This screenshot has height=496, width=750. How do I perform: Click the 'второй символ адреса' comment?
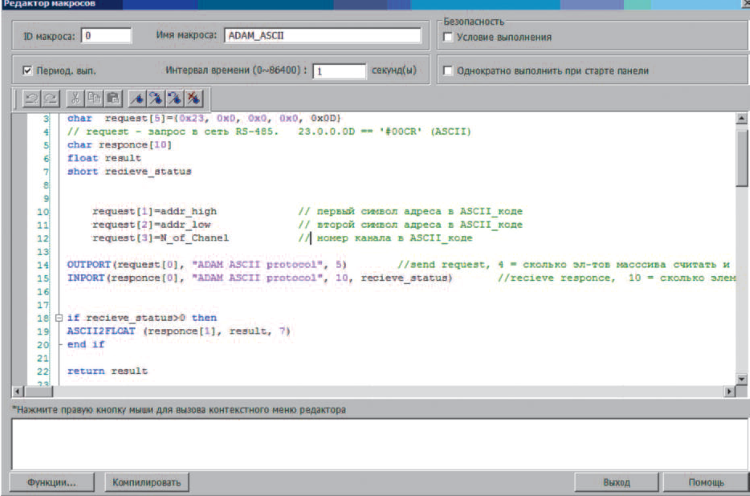point(410,225)
